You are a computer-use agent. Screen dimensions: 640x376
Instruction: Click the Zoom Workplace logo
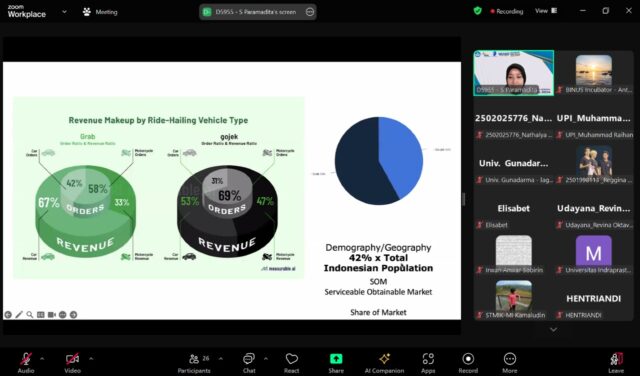pos(27,11)
